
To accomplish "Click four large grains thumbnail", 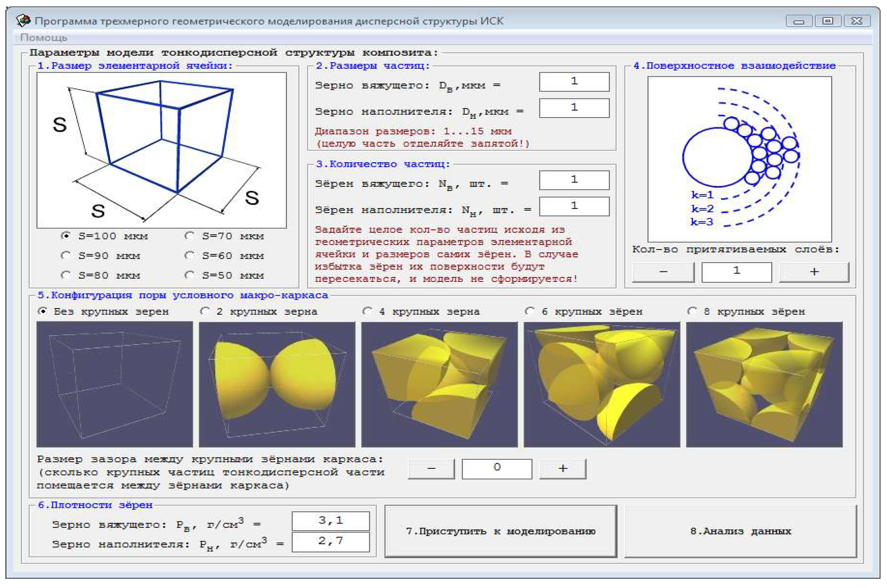I will coord(439,384).
